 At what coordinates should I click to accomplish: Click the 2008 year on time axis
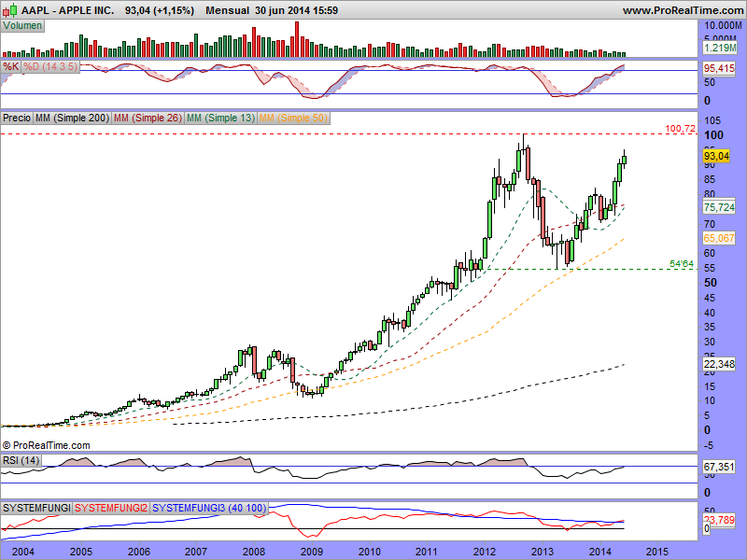[254, 552]
